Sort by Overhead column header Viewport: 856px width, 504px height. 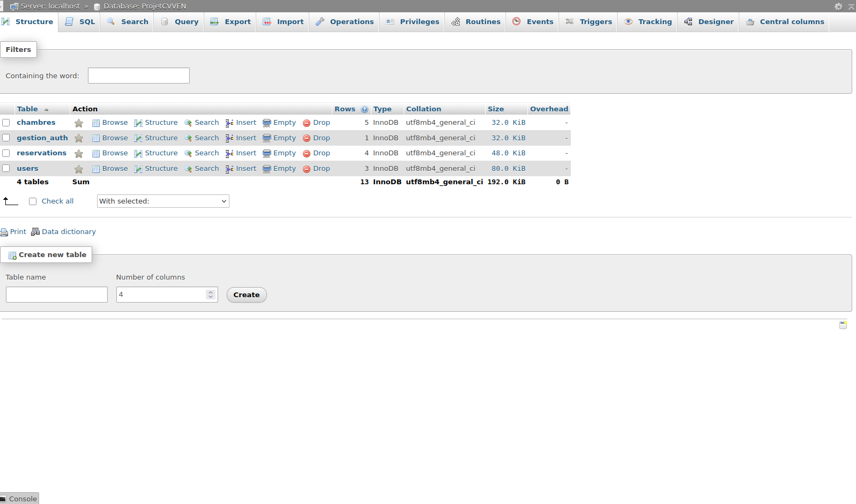(549, 109)
